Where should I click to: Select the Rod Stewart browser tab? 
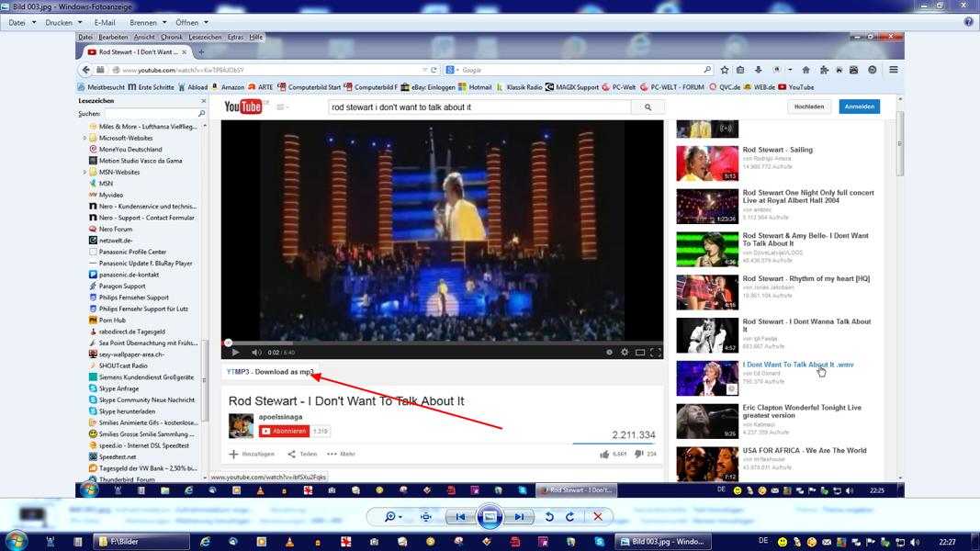coord(137,51)
